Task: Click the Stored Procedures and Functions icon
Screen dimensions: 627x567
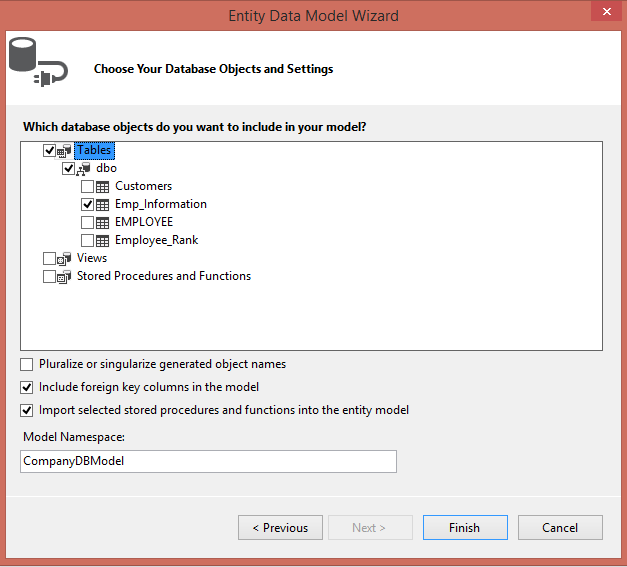Action: coord(64,276)
